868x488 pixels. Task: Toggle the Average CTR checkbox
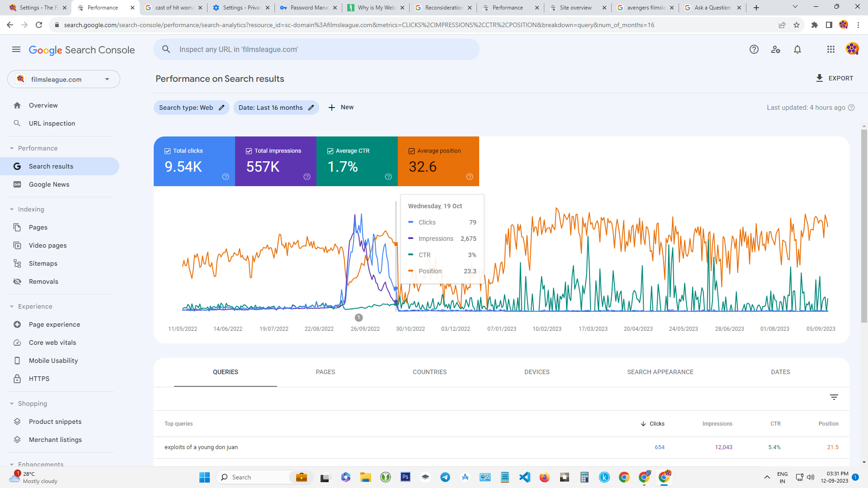[330, 151]
